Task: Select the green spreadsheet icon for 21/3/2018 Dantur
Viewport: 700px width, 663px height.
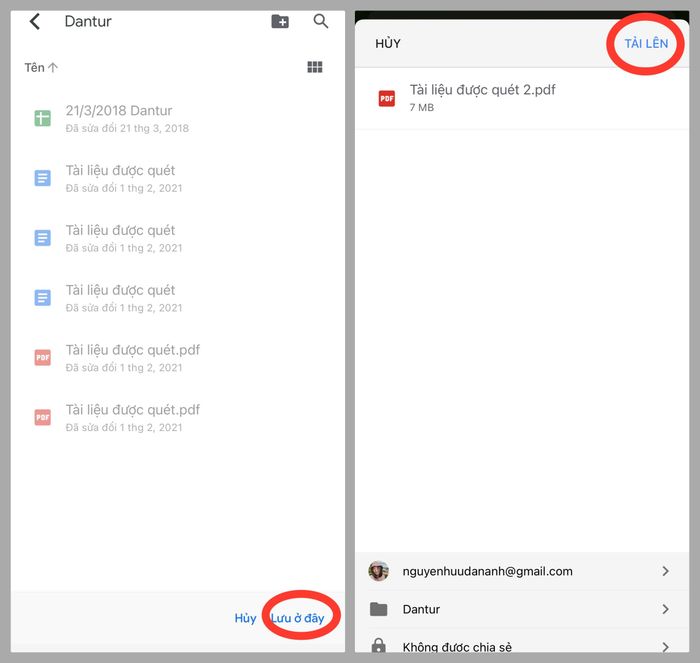Action: click(43, 119)
